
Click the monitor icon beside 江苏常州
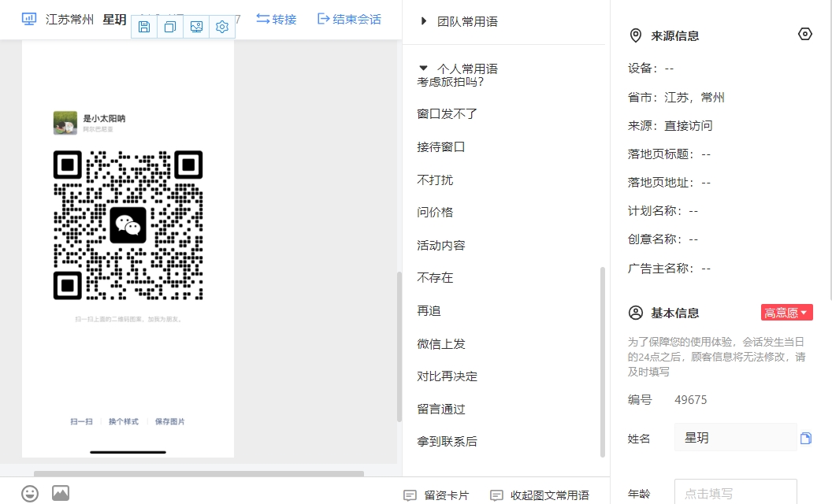pos(28,19)
